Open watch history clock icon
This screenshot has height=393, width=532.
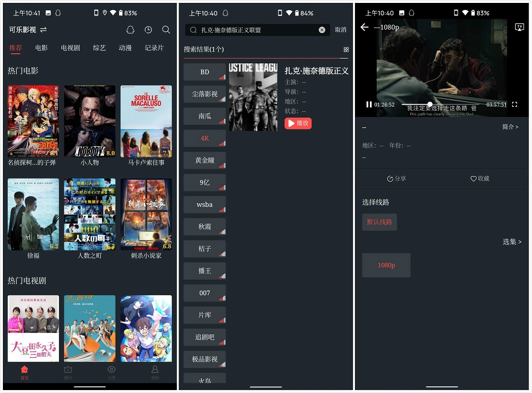point(148,30)
